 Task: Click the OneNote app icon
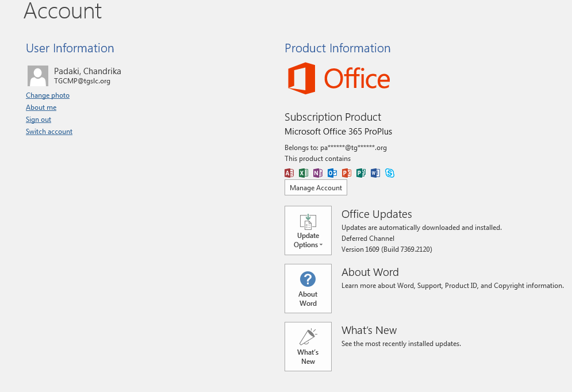coord(318,173)
